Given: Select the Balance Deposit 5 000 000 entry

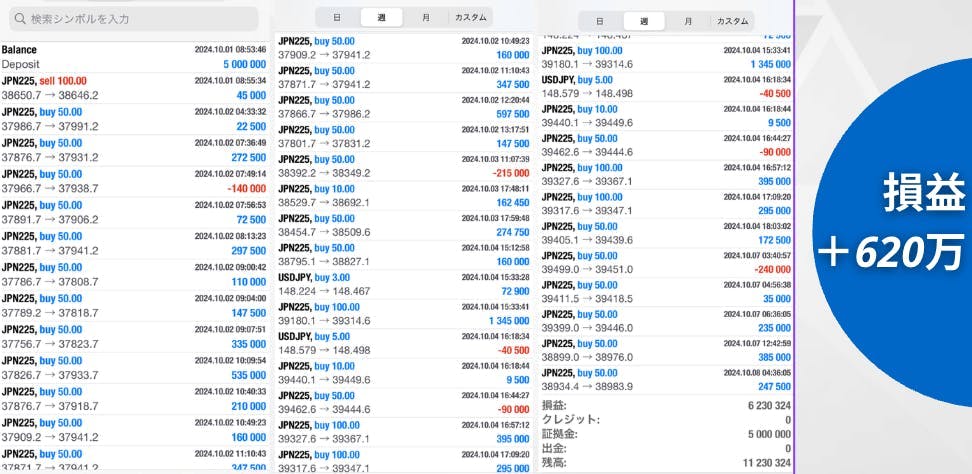Looking at the screenshot, I should [134, 56].
